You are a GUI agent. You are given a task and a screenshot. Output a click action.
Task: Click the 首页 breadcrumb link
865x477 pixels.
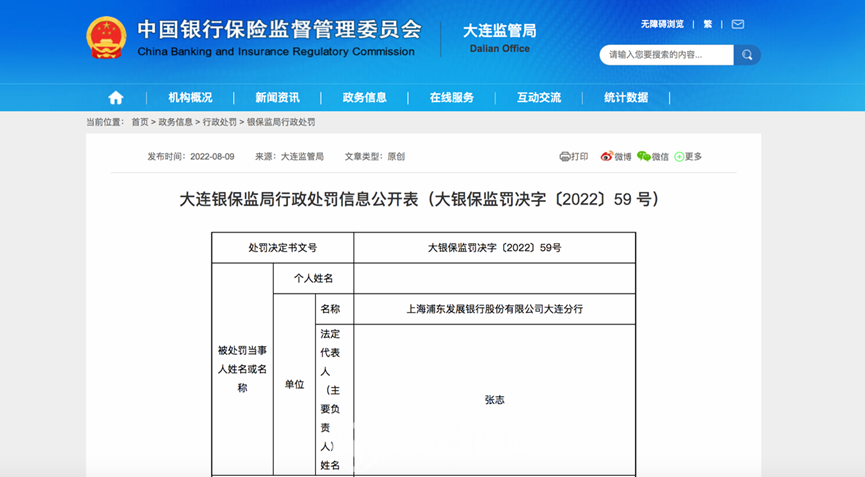coord(140,122)
